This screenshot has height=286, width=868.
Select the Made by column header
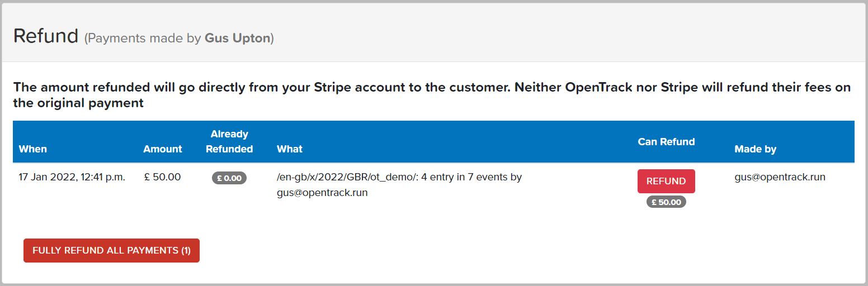pos(755,149)
